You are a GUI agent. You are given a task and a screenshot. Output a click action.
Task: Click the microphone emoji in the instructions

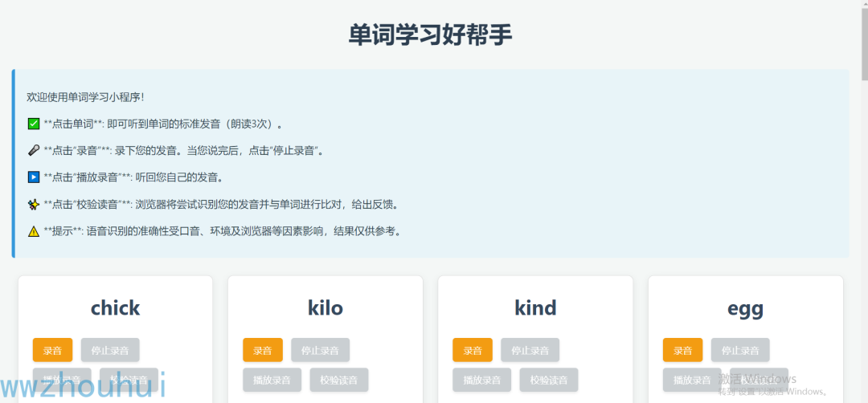click(34, 151)
